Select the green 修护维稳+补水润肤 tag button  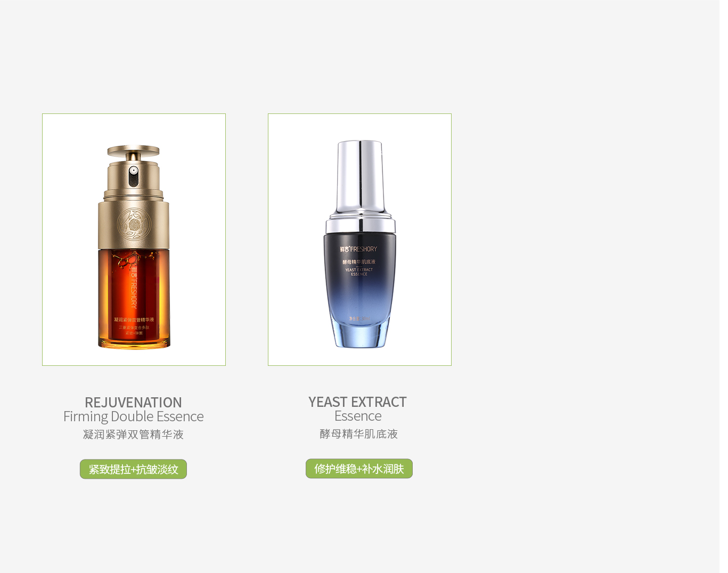[359, 469]
